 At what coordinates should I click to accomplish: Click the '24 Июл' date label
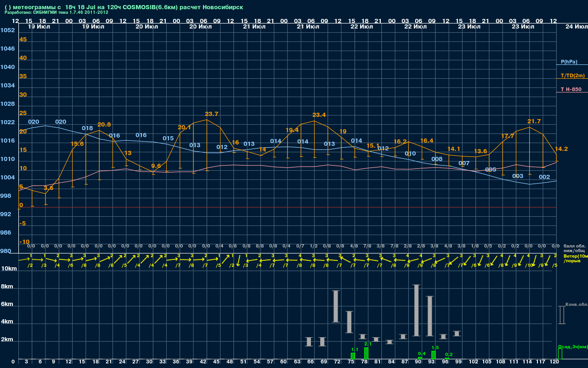pyautogui.click(x=576, y=27)
